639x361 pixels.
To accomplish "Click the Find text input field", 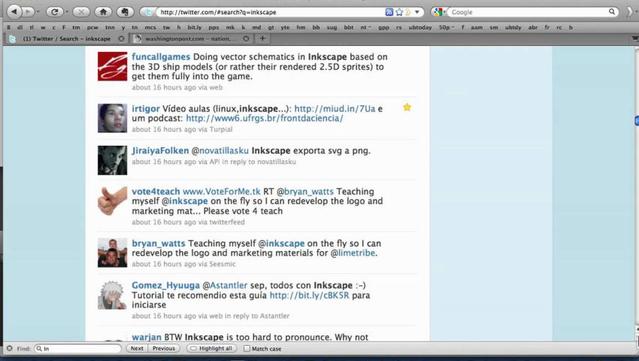I will 78,349.
